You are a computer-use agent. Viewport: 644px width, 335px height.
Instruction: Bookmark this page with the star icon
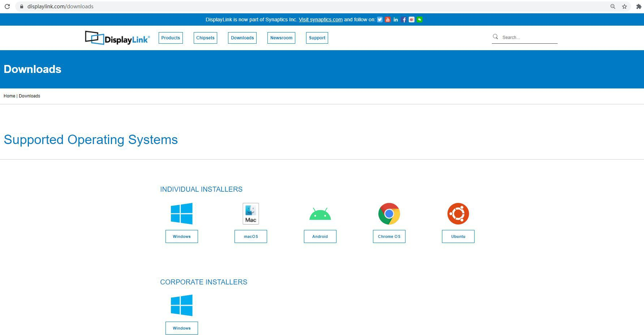pyautogui.click(x=624, y=6)
